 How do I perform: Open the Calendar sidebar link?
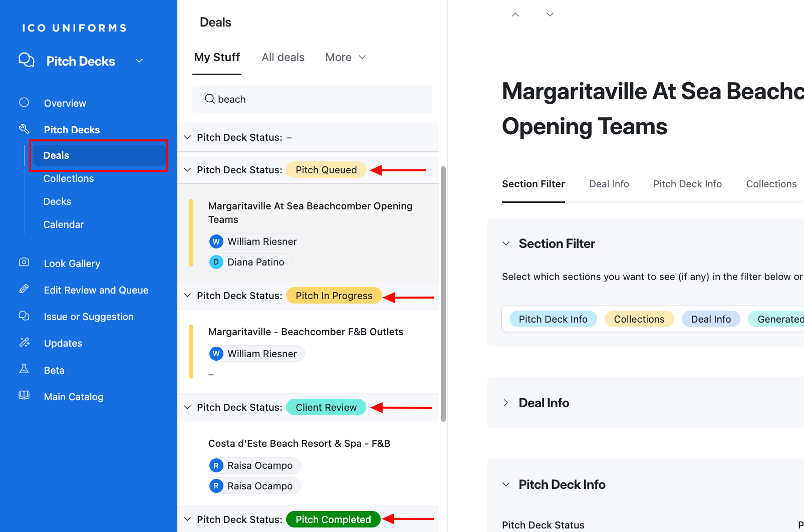click(x=64, y=224)
